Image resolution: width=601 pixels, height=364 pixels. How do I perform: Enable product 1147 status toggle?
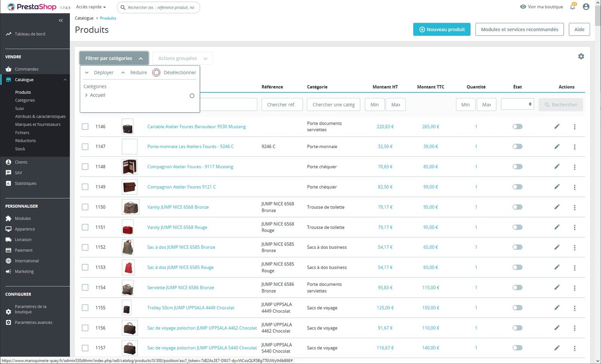click(517, 147)
